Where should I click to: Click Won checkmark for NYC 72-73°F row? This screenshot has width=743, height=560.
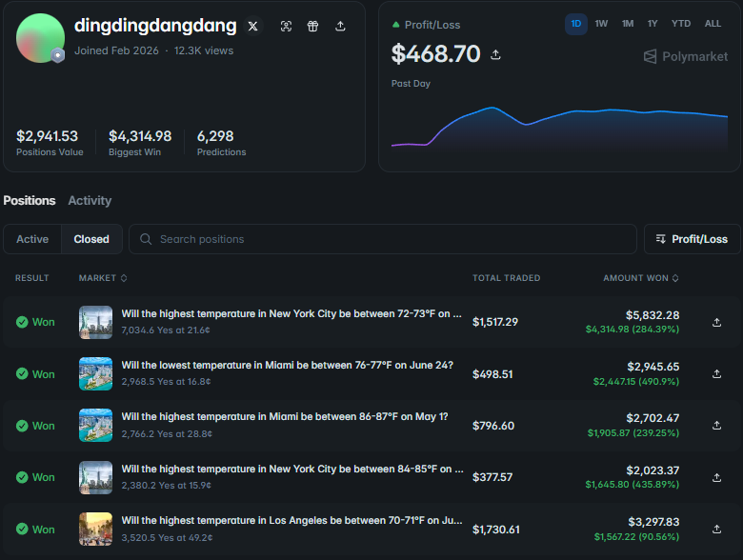(x=22, y=322)
